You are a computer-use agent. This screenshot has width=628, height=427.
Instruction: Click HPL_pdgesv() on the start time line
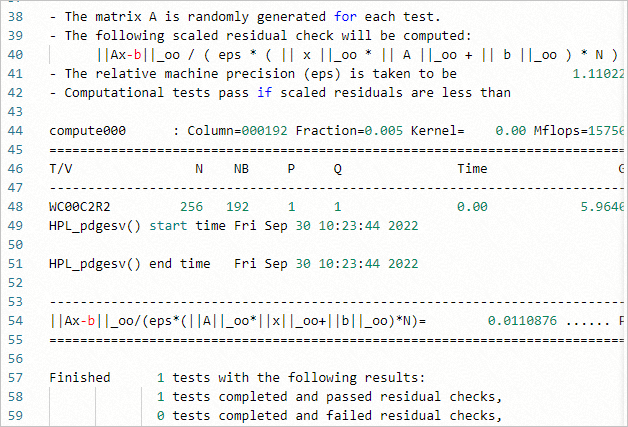(x=94, y=226)
